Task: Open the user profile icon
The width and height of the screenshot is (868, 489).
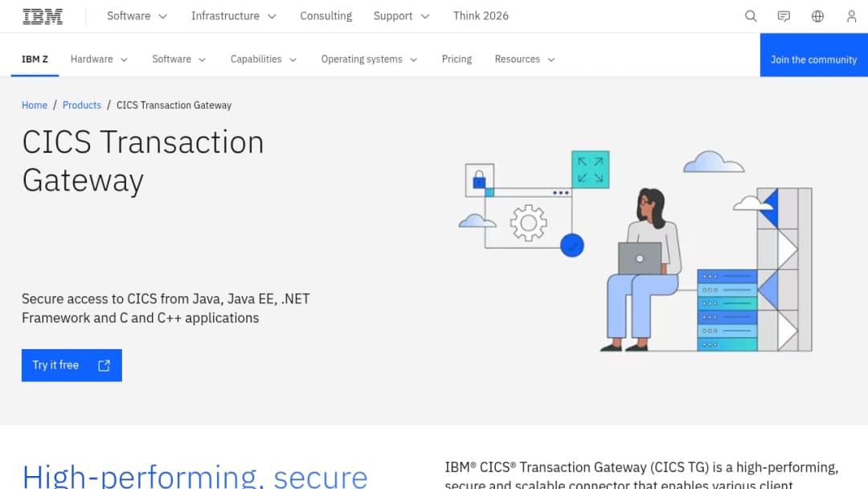Action: pos(851,16)
